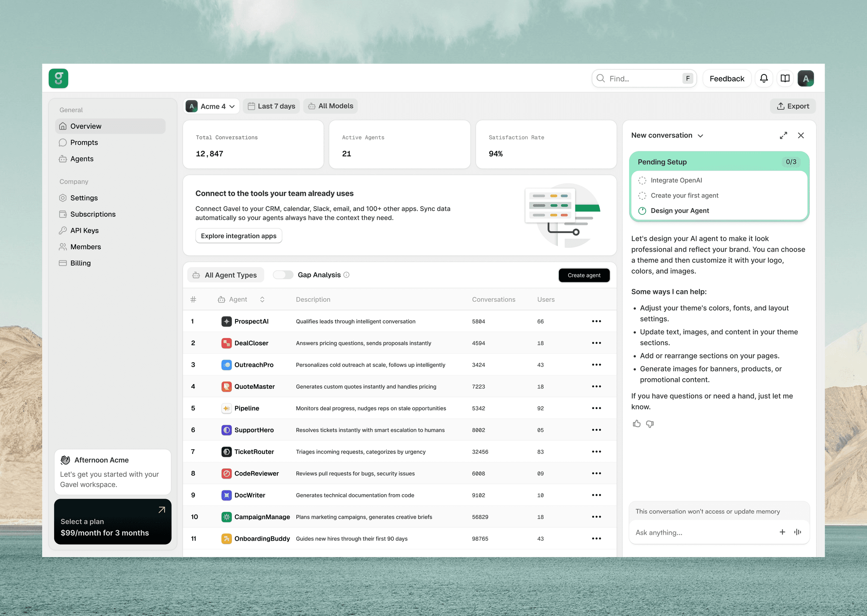
Task: Open the documentation book icon
Action: (785, 79)
